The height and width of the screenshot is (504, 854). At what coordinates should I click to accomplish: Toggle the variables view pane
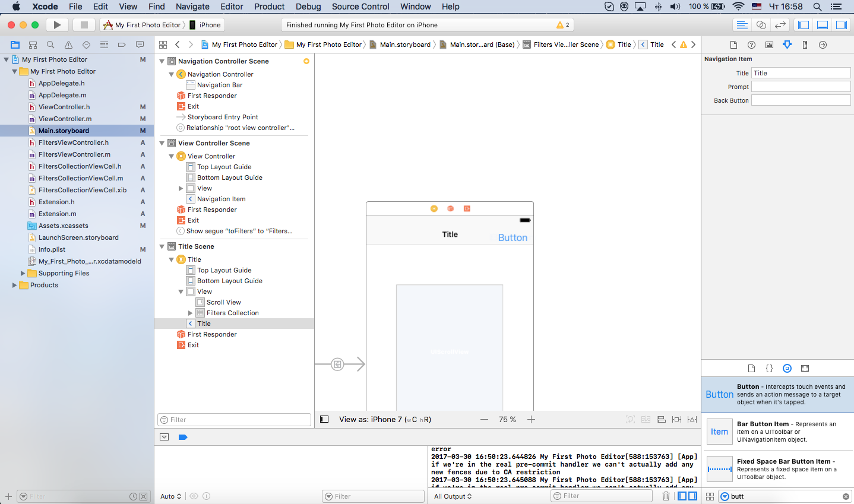coord(682,496)
